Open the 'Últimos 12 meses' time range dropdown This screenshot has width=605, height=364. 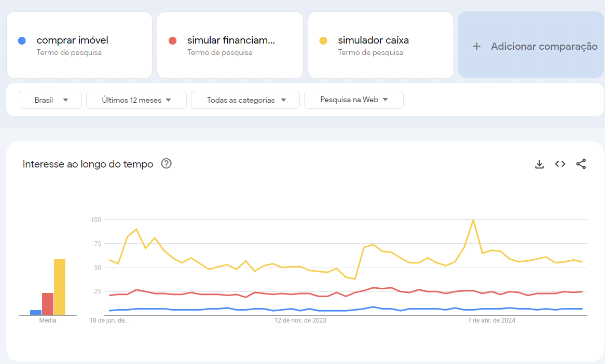click(136, 100)
